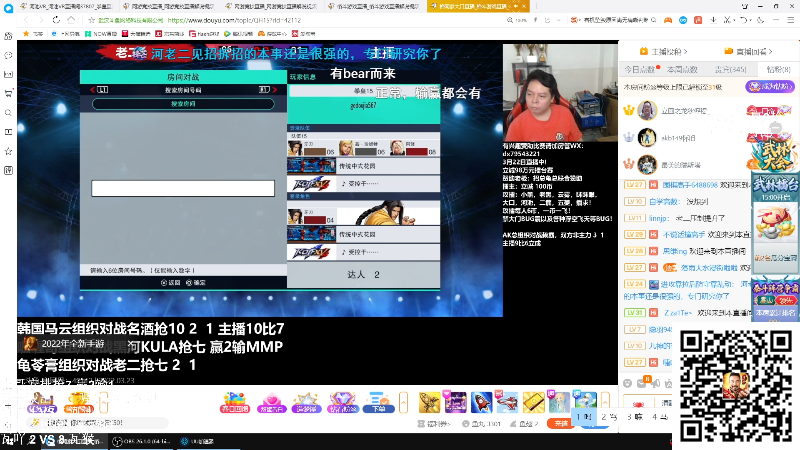Go to browser home page icon
Image resolution: width=800 pixels, height=450 pixels.
(x=71, y=20)
